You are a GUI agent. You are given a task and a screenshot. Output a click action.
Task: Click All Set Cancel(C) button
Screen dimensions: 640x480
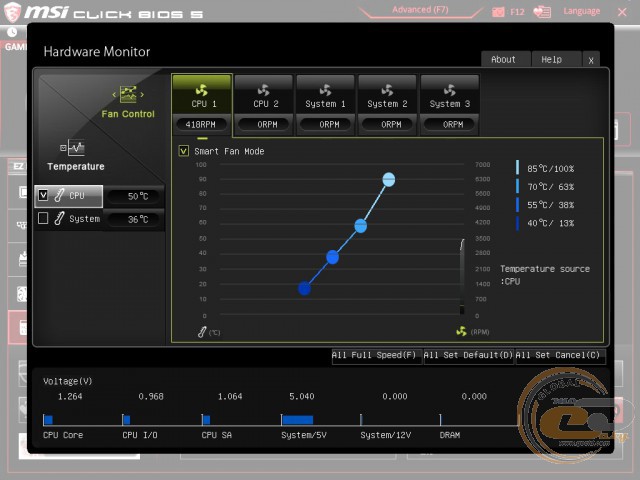coord(560,356)
